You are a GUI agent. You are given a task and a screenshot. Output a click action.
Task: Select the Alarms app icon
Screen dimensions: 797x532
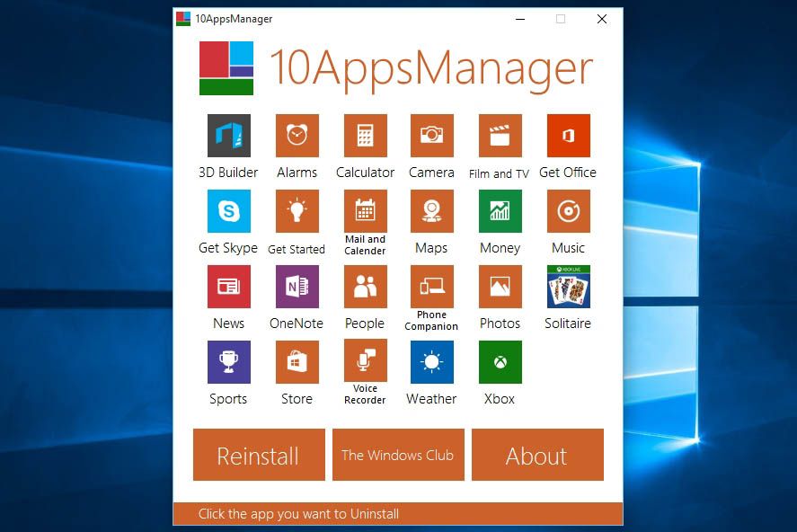click(x=297, y=135)
